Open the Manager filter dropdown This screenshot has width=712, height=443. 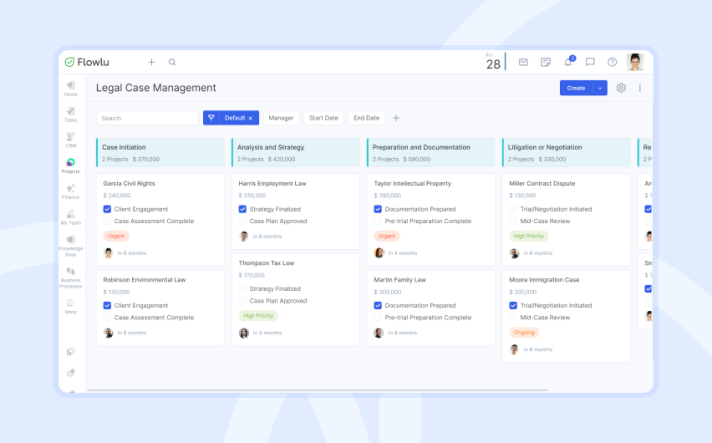click(281, 118)
